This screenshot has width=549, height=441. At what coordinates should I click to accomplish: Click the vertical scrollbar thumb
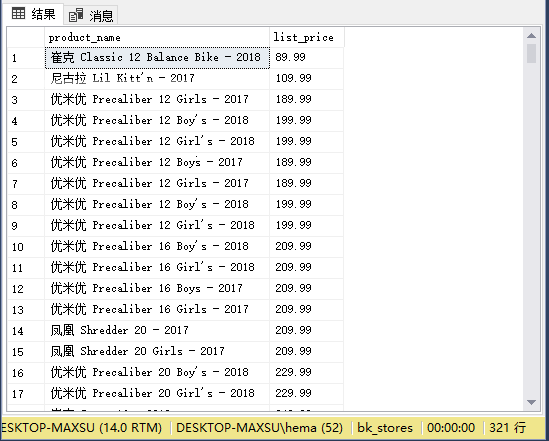coord(531,53)
